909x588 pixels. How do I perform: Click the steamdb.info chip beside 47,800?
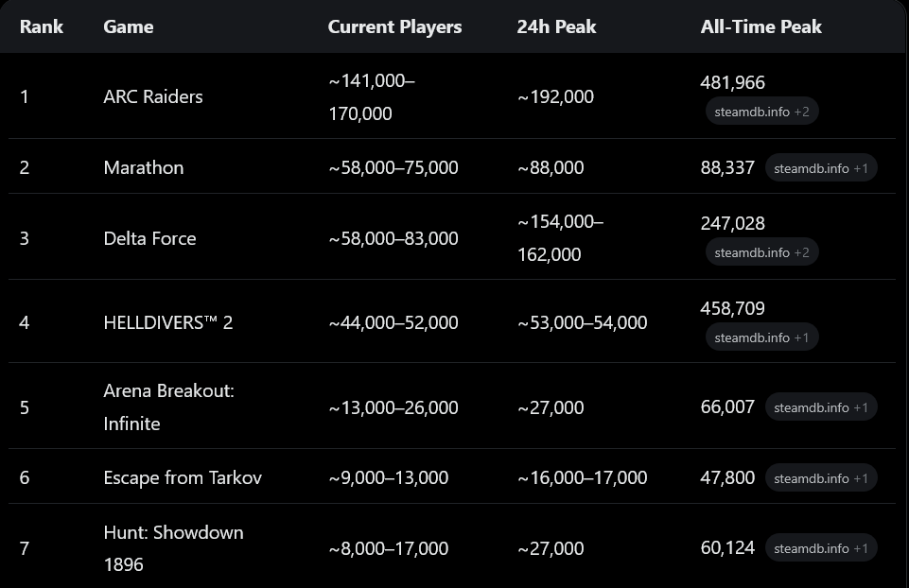(820, 478)
